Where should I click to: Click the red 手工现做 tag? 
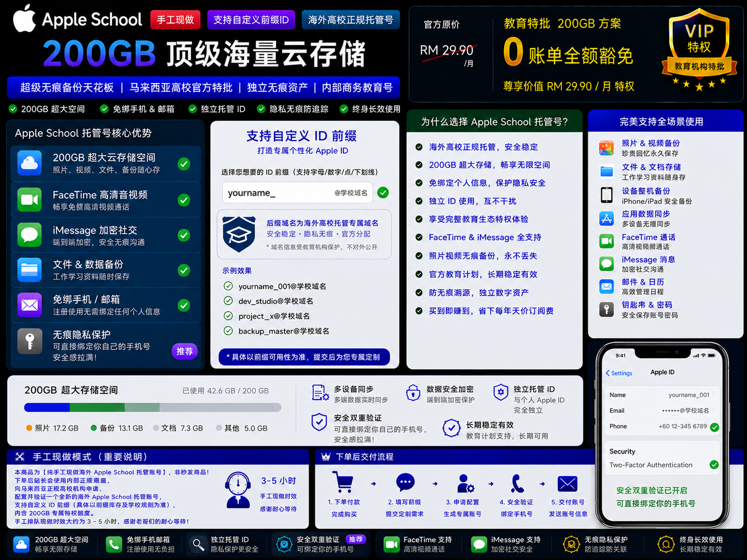(x=175, y=20)
